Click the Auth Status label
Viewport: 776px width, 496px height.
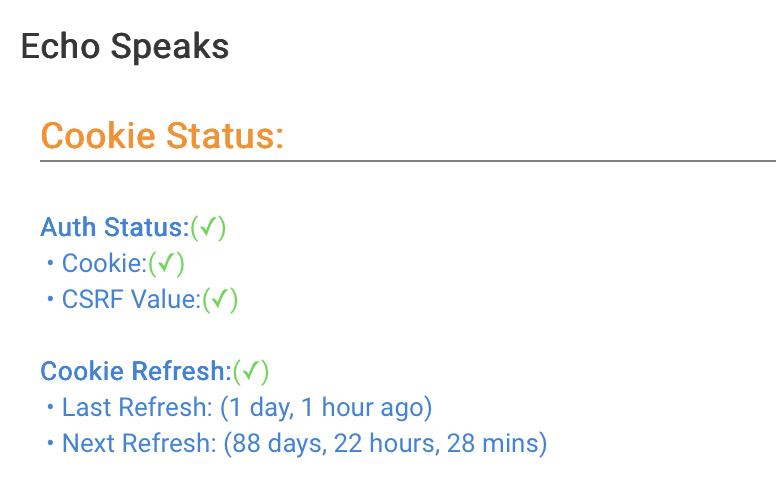pos(115,227)
